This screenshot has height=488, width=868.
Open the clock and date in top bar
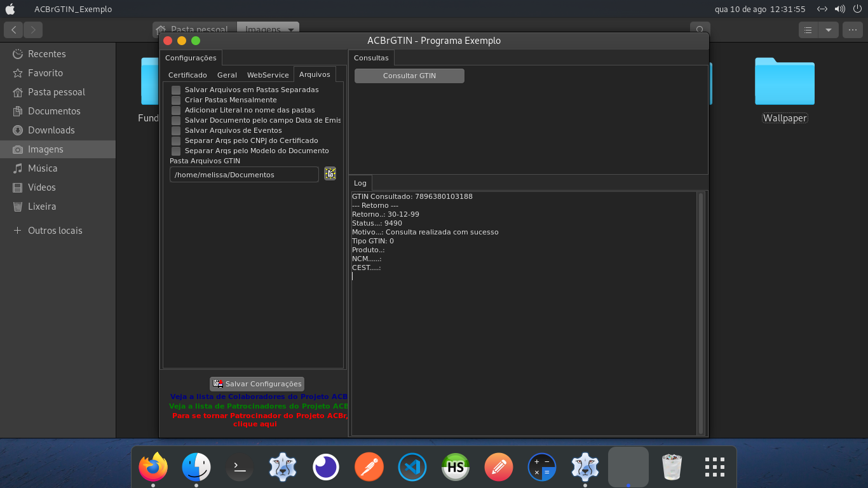tap(760, 9)
